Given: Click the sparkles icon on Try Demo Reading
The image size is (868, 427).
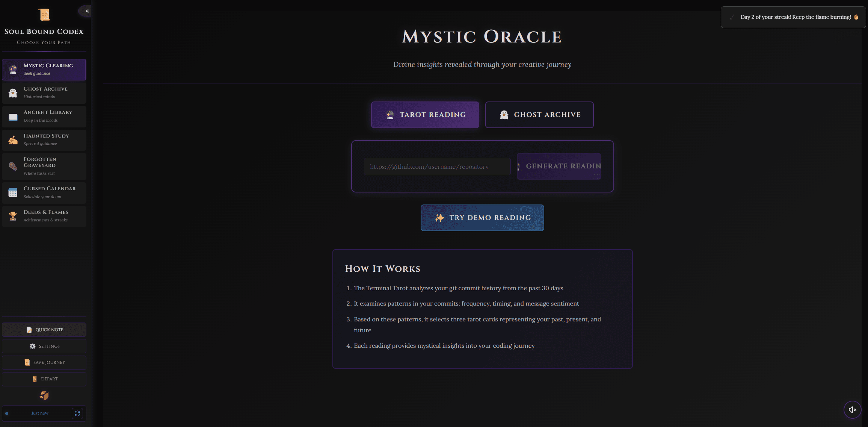Looking at the screenshot, I should point(439,218).
